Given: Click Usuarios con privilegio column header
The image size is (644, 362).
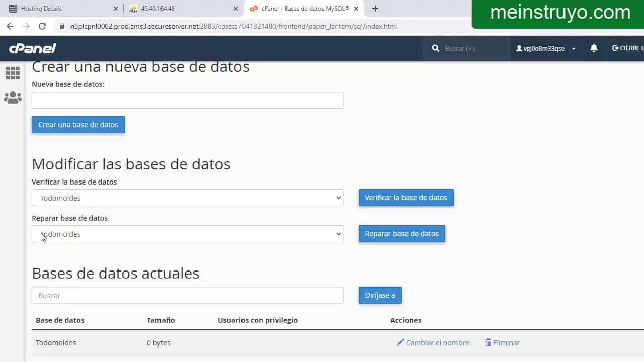Looking at the screenshot, I should 258,320.
